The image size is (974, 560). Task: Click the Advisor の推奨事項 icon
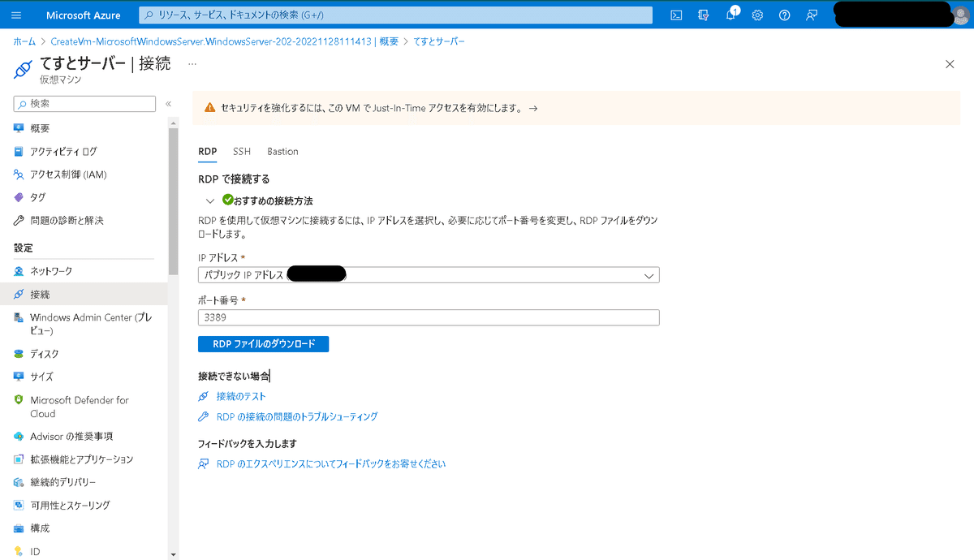pos(19,437)
